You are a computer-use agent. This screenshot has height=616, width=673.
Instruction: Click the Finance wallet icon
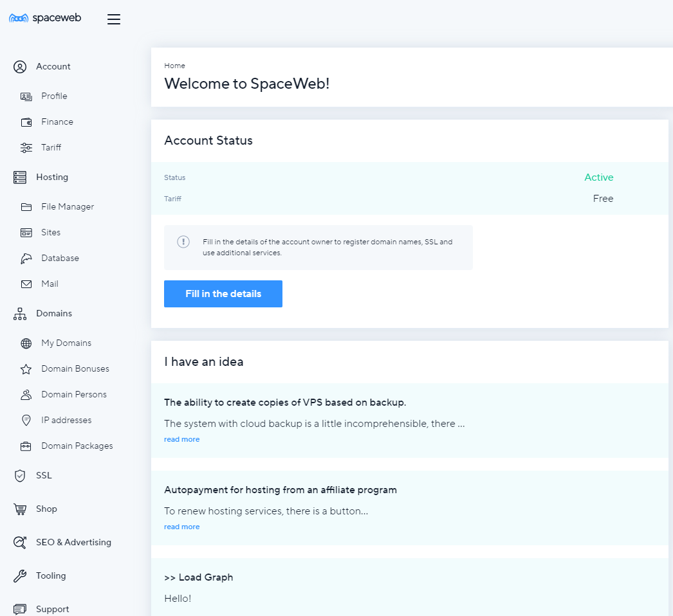[x=26, y=122]
